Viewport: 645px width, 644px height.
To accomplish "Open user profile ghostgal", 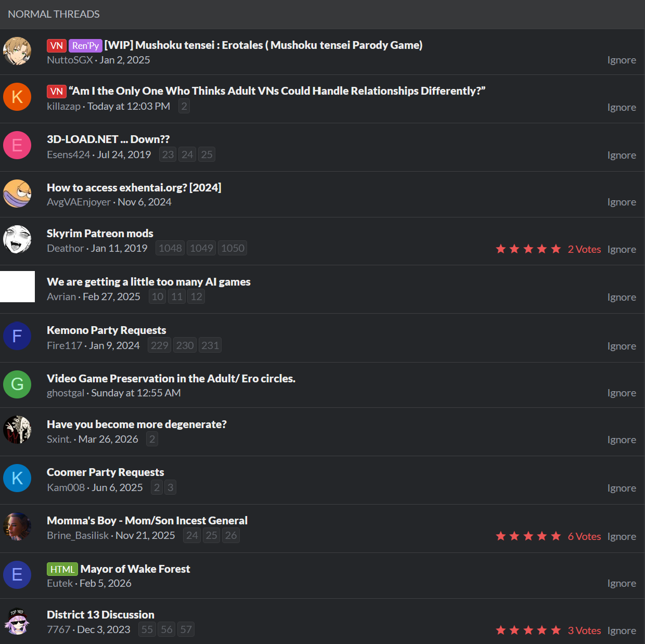I will (x=66, y=393).
